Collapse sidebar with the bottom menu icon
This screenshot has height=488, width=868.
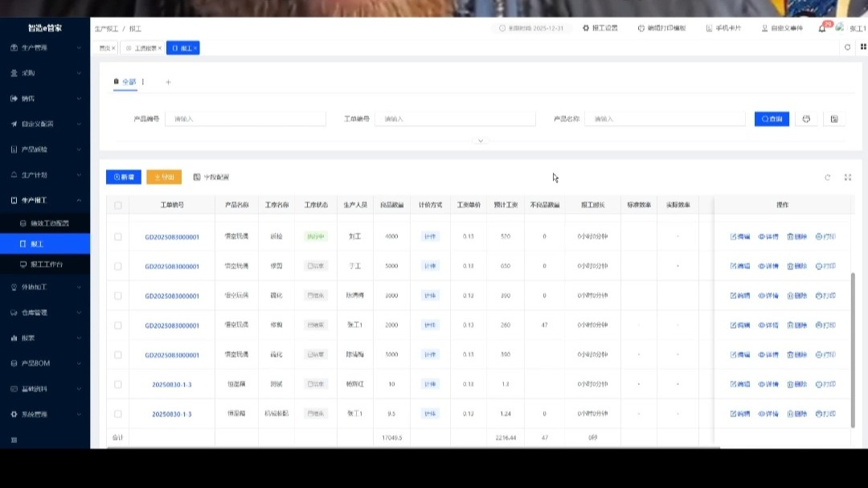[14, 440]
